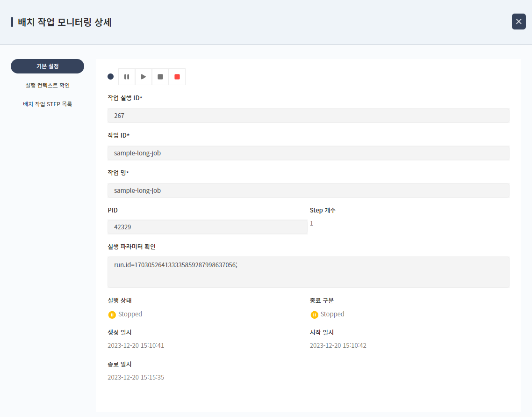Click the 시작 일시 timestamp value
Viewport: 532px width, 417px height.
[x=338, y=346]
